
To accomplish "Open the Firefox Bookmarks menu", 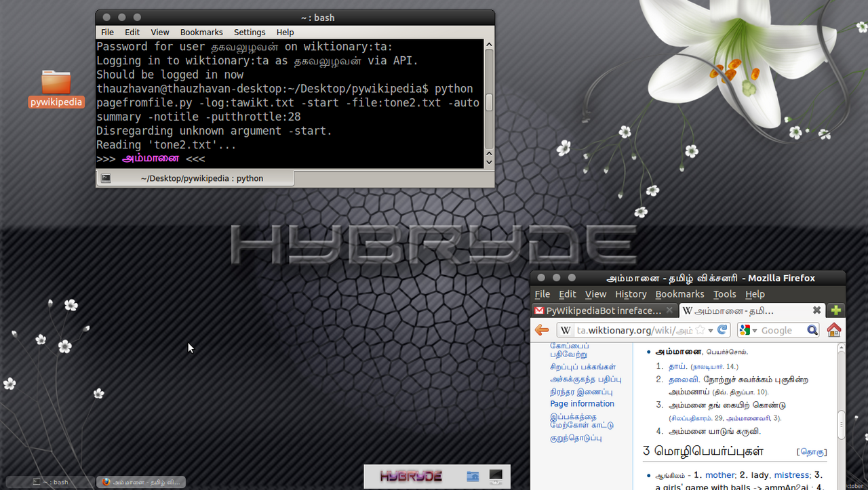I will point(679,293).
